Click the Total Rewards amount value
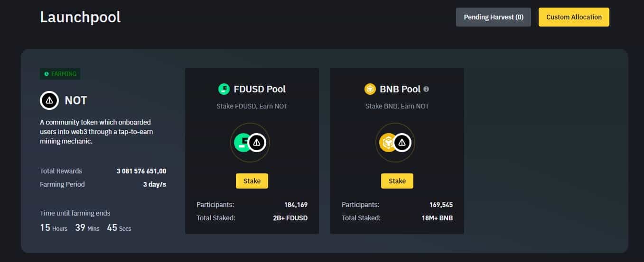Viewport: 644px width, 262px height. coord(141,171)
